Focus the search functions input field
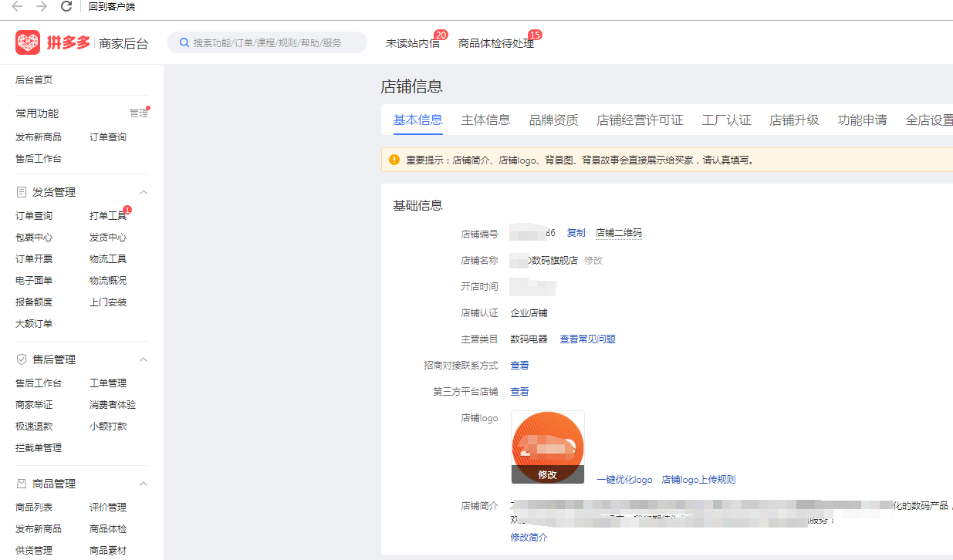953x560 pixels. pos(267,42)
